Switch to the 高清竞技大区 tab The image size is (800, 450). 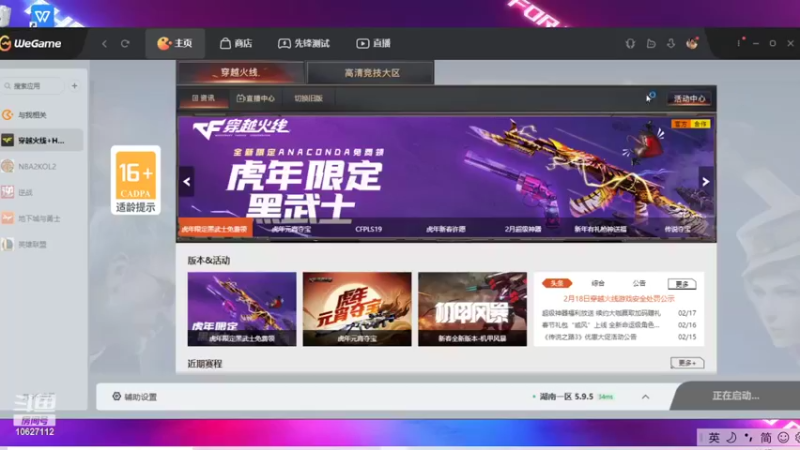[371, 72]
